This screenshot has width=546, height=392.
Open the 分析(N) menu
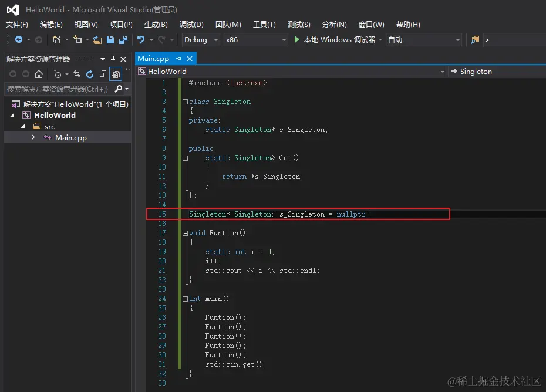click(334, 25)
